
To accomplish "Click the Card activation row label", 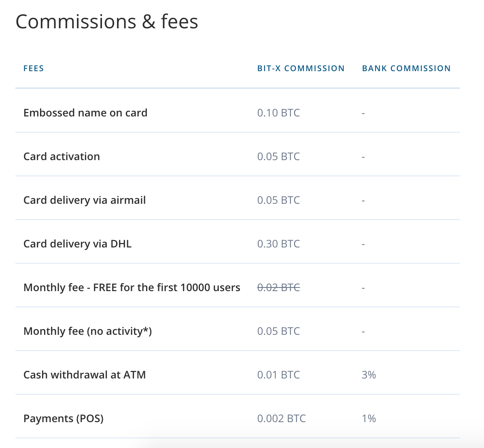I will tap(62, 156).
